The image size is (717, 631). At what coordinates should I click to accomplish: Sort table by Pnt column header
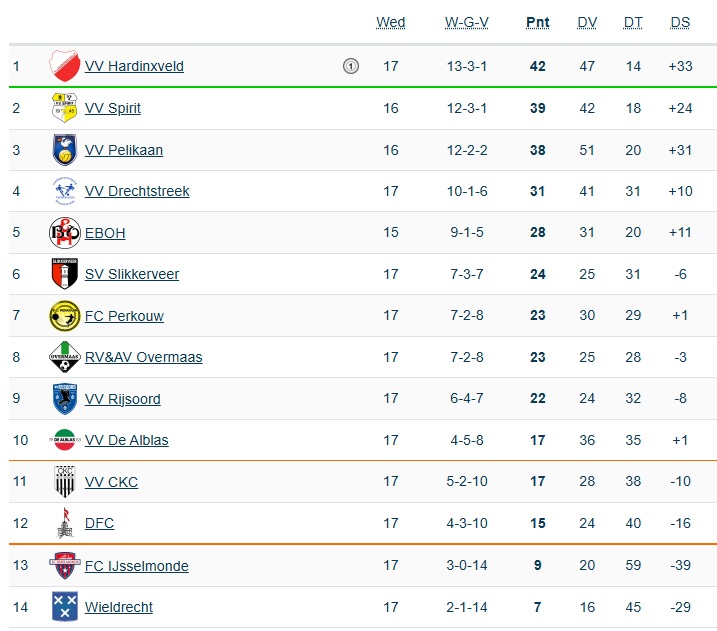click(x=537, y=22)
